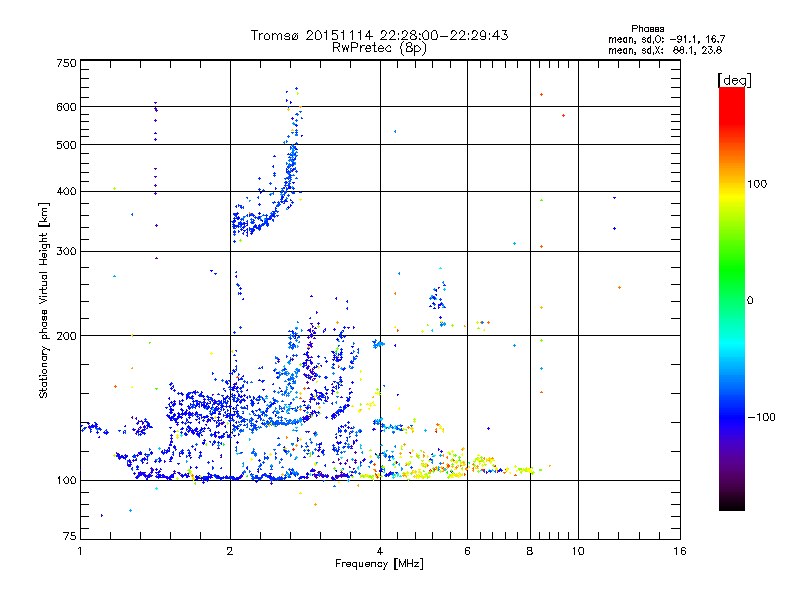This screenshot has width=800, height=600.
Task: Click the 'mean, sd,O: -91.1, 16.7' line
Action: [666, 39]
